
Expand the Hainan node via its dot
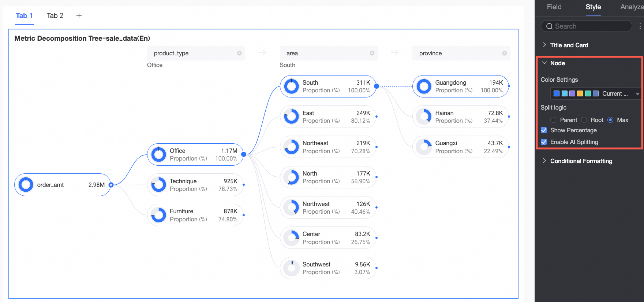(x=509, y=117)
